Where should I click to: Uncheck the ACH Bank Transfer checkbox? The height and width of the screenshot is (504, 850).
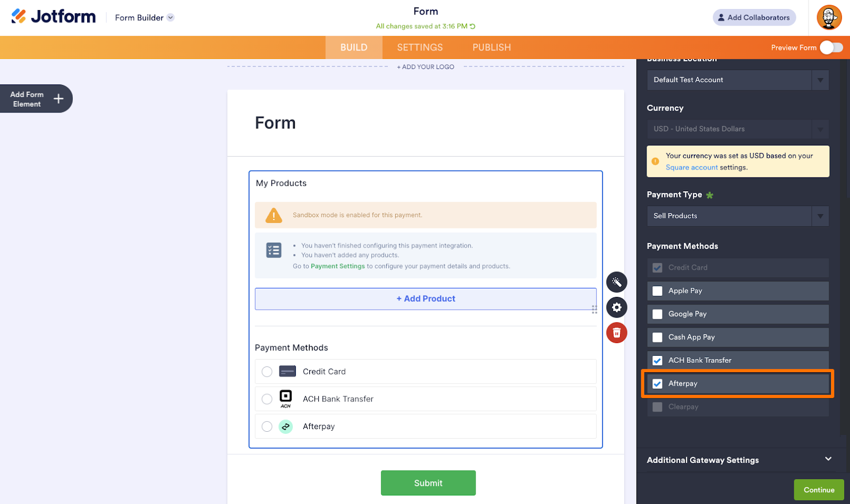click(658, 361)
